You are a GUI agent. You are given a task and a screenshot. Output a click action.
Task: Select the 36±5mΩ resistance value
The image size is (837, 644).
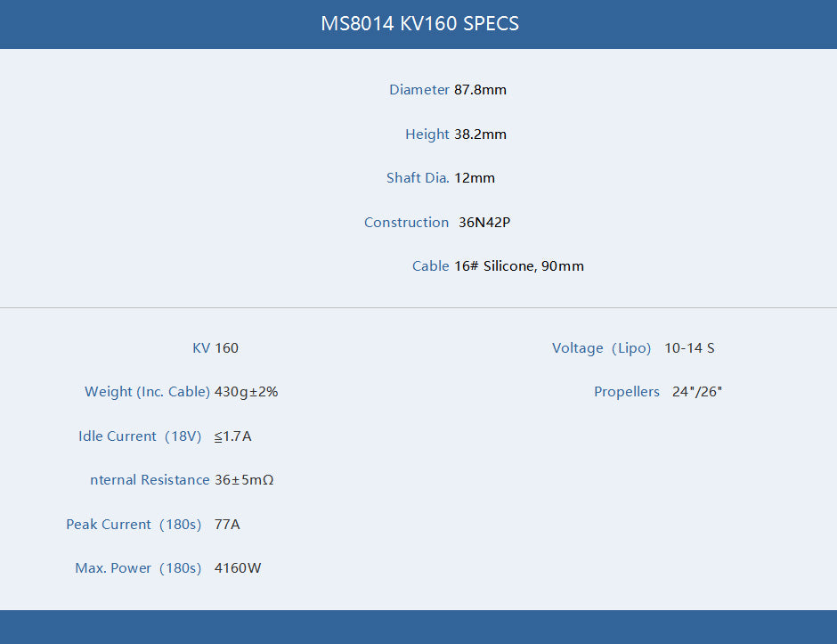click(244, 480)
